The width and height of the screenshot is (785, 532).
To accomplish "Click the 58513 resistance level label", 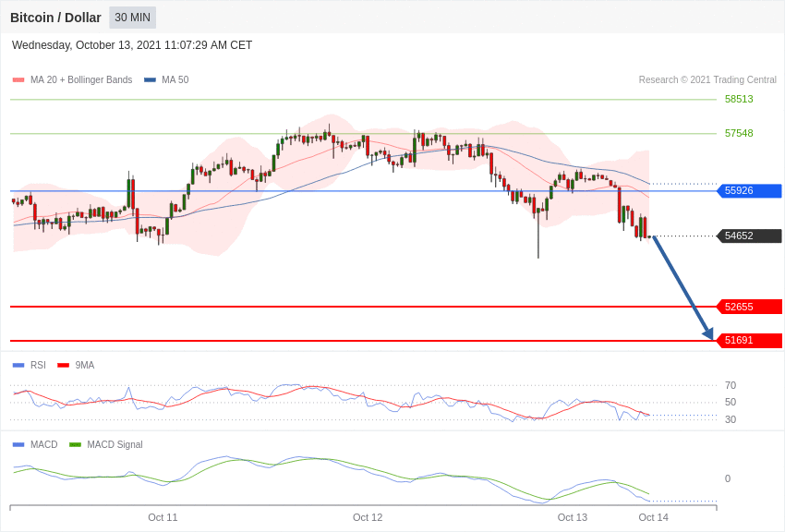I will (739, 99).
